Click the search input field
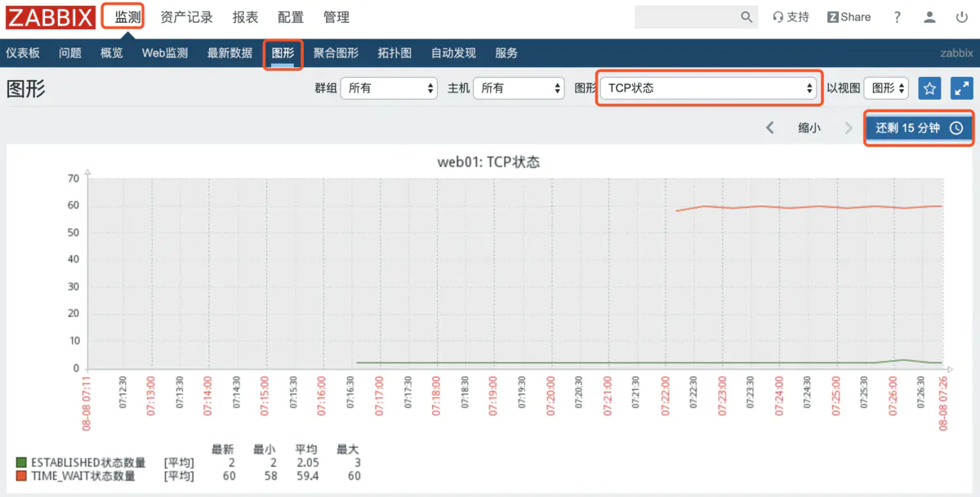This screenshot has height=497, width=980. (x=686, y=17)
